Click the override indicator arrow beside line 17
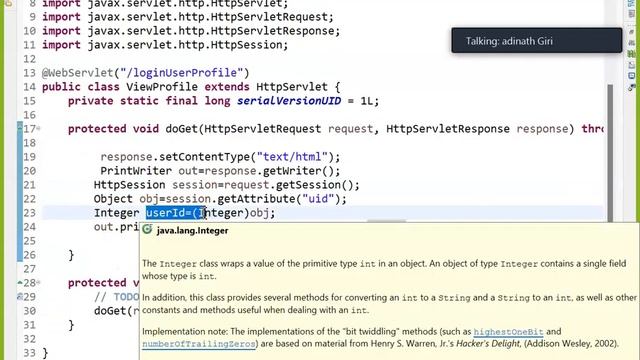The width and height of the screenshot is (640, 360). 20,127
